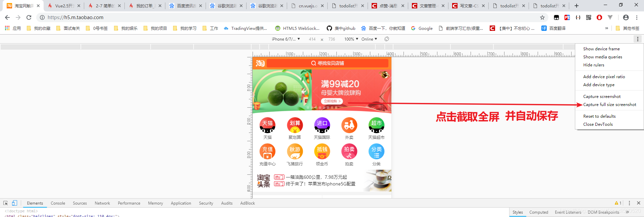
Task: Reload the current page
Action: tap(29, 17)
